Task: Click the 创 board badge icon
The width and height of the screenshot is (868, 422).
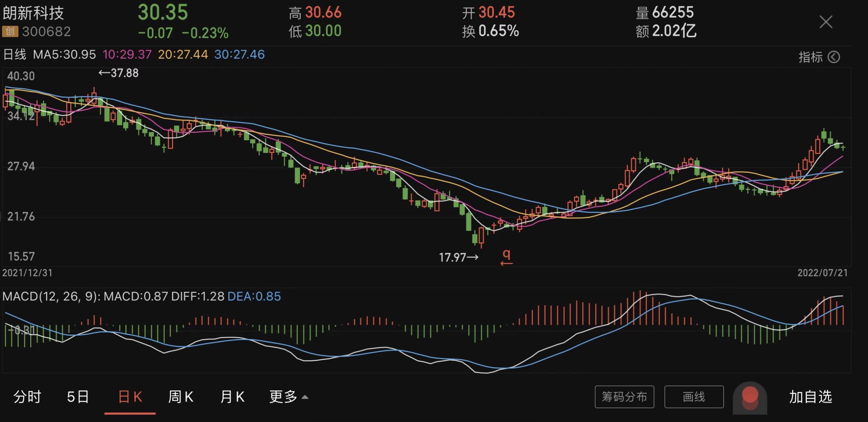Action: click(x=10, y=31)
